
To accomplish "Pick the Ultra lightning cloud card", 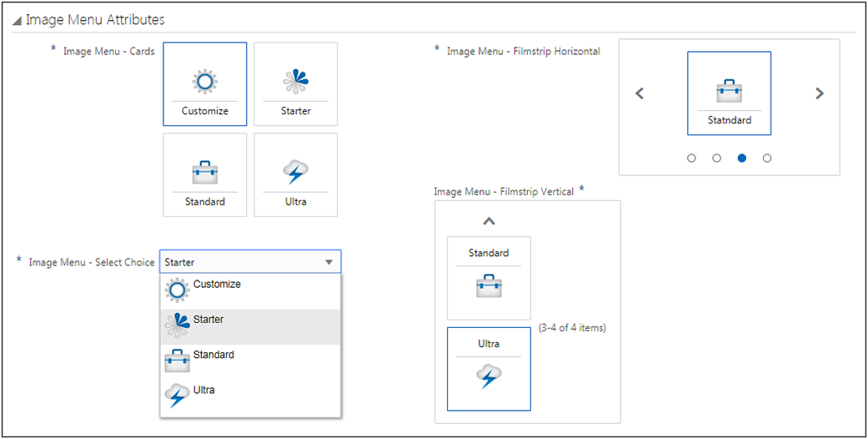I will [x=295, y=174].
